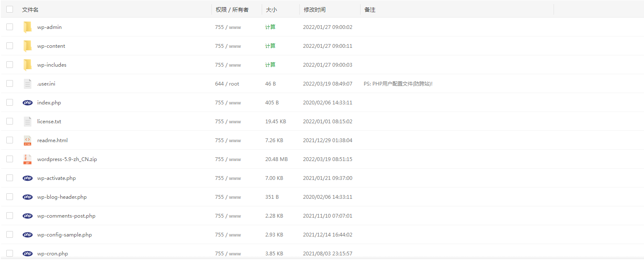Click the green 计算 link for wp-content

(270, 46)
